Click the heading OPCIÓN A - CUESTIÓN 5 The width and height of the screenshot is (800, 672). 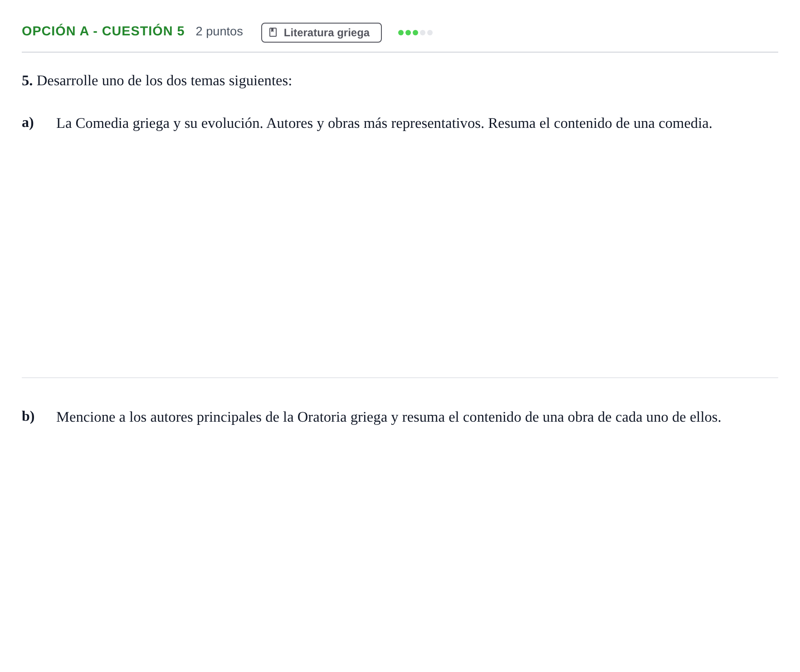[103, 31]
